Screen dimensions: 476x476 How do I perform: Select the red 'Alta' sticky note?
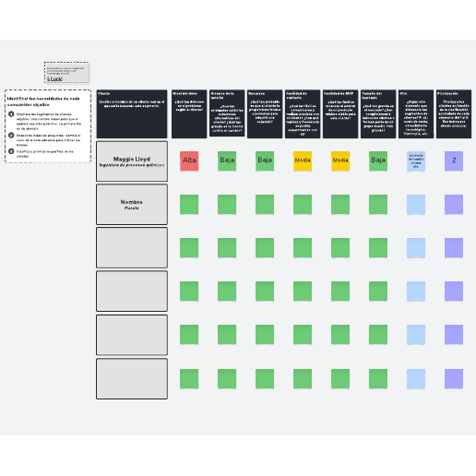(x=189, y=161)
